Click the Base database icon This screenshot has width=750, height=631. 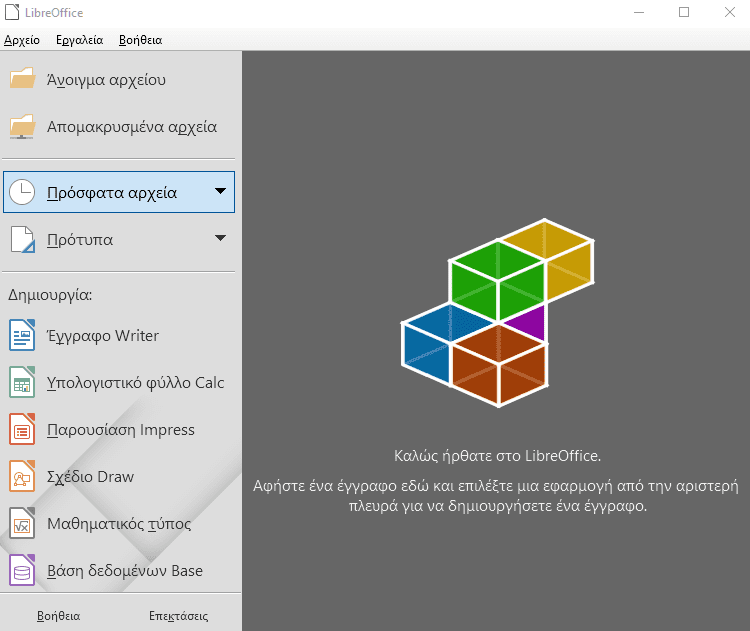[x=22, y=570]
